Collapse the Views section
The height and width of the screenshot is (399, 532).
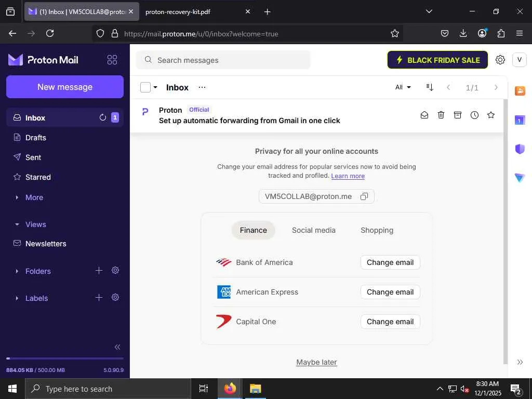(x=35, y=224)
